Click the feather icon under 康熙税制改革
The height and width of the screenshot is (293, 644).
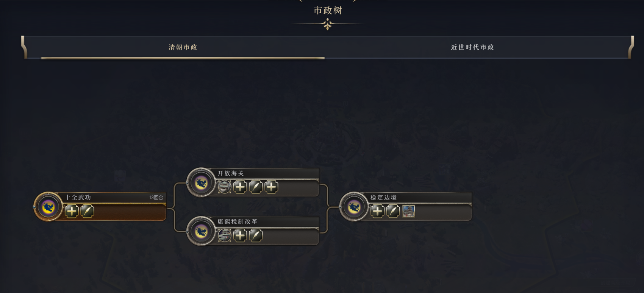pyautogui.click(x=256, y=235)
